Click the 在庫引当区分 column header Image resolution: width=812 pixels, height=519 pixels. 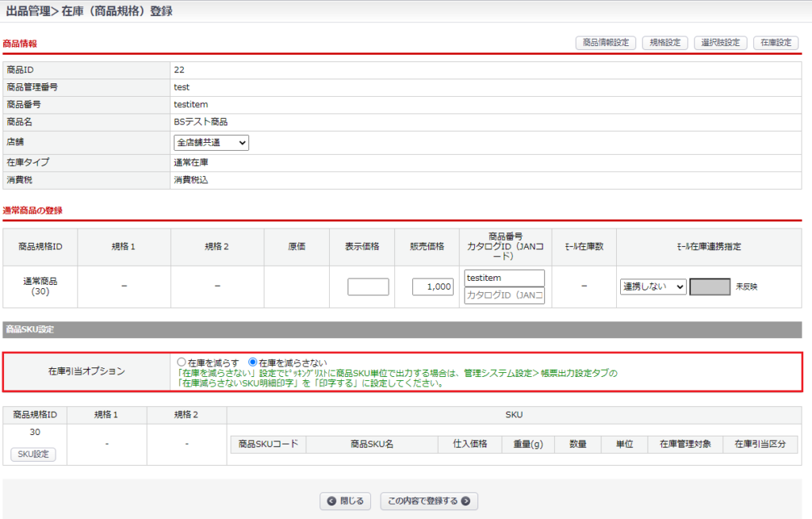point(760,444)
